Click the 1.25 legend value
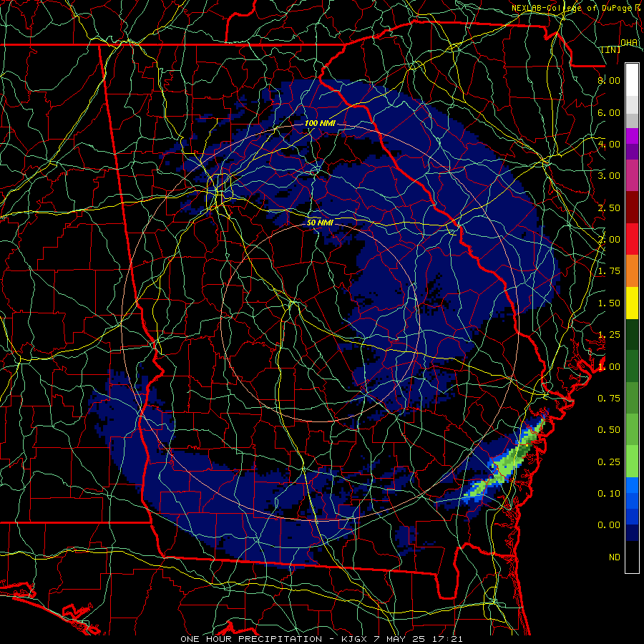The width and height of the screenshot is (644, 644). tap(609, 335)
